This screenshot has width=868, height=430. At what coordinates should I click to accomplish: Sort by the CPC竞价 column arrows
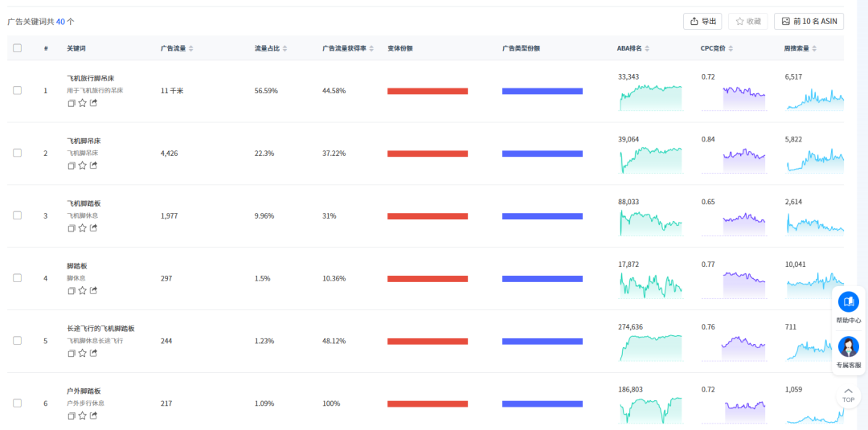coord(731,48)
